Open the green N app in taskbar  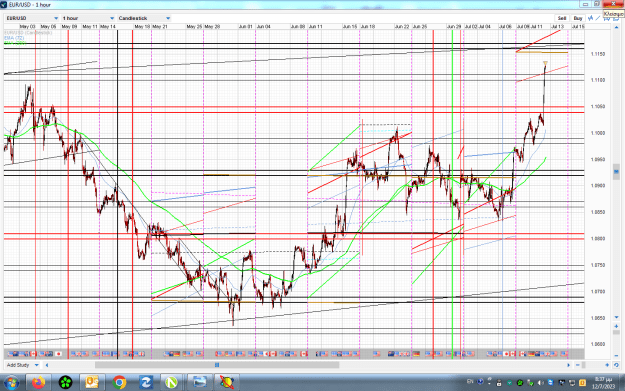[172, 383]
